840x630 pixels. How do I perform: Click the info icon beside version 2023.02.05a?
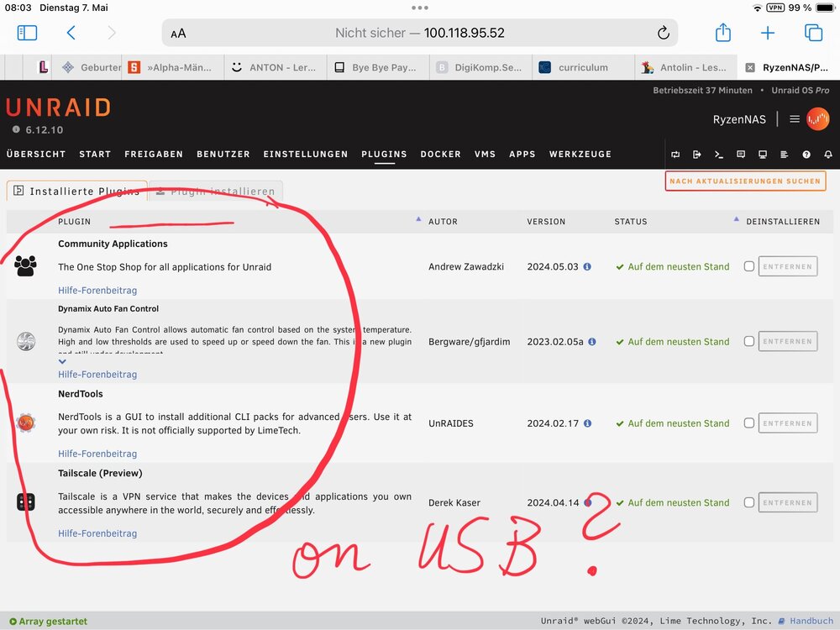592,342
